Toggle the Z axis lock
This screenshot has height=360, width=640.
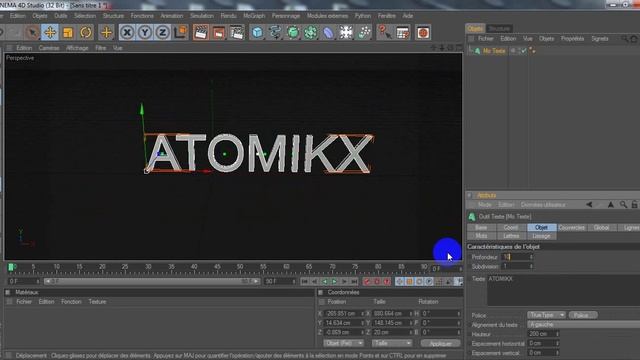tap(162, 32)
